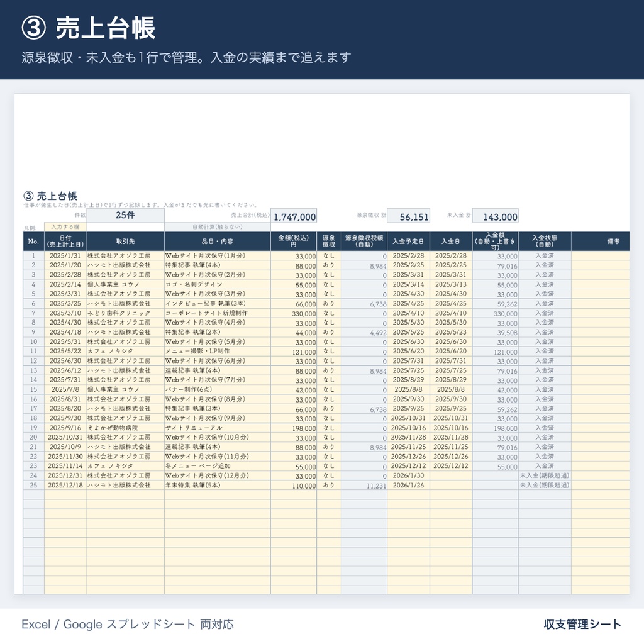
Task: Click the 入金予定日 column header
Action: 408,241
